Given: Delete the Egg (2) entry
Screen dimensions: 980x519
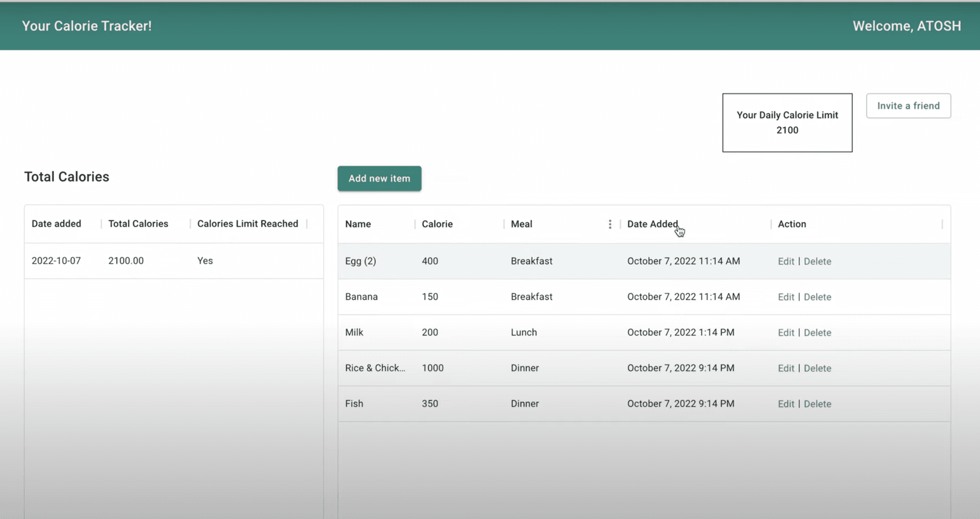Looking at the screenshot, I should pyautogui.click(x=817, y=262).
